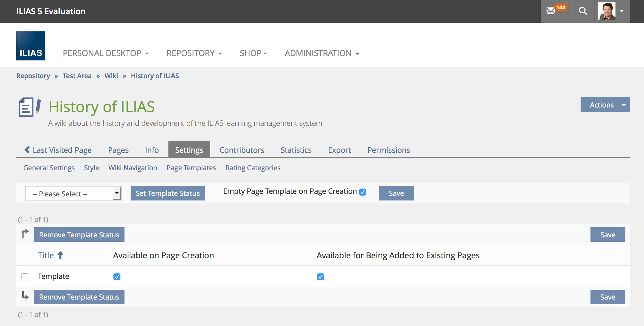Open the Rating Categories subtab
The height and width of the screenshot is (326, 644).
253,168
